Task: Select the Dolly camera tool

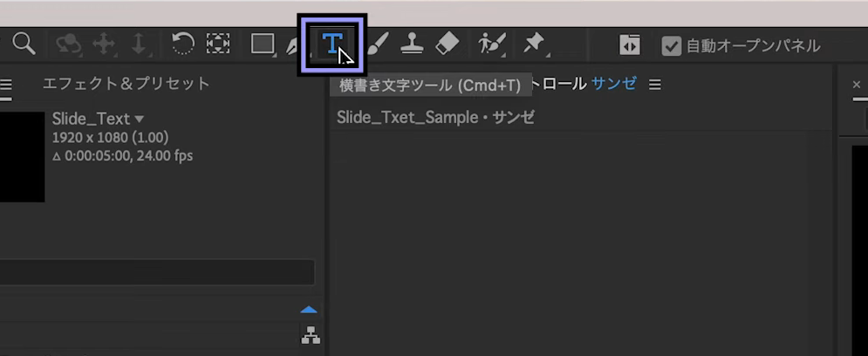Action: [139, 44]
